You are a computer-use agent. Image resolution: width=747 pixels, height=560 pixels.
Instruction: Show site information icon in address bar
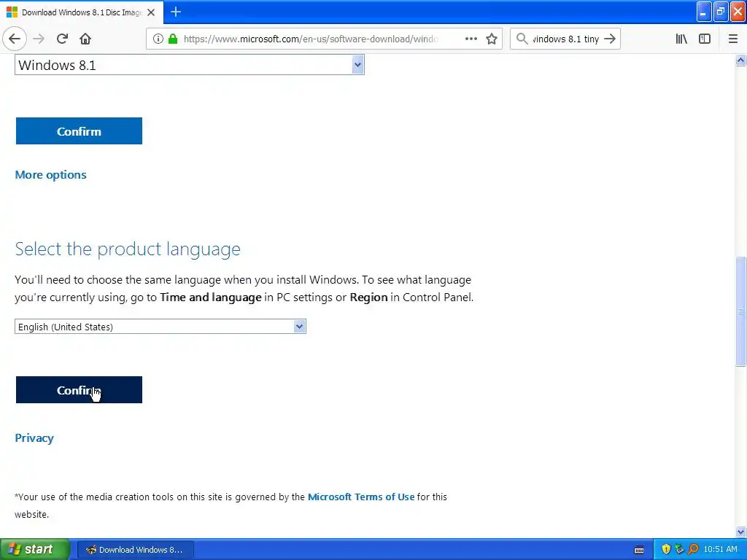click(x=158, y=39)
